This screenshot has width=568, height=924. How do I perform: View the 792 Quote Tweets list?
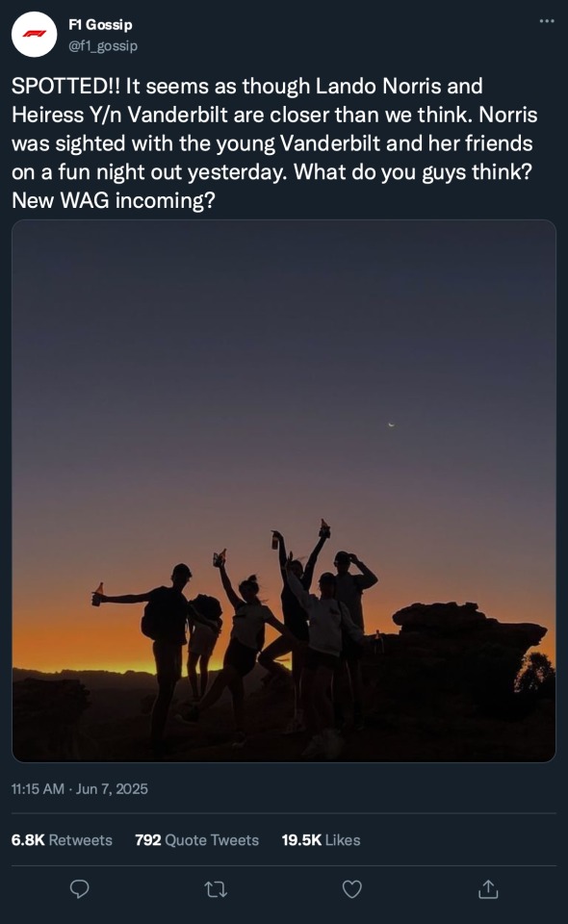(x=196, y=839)
